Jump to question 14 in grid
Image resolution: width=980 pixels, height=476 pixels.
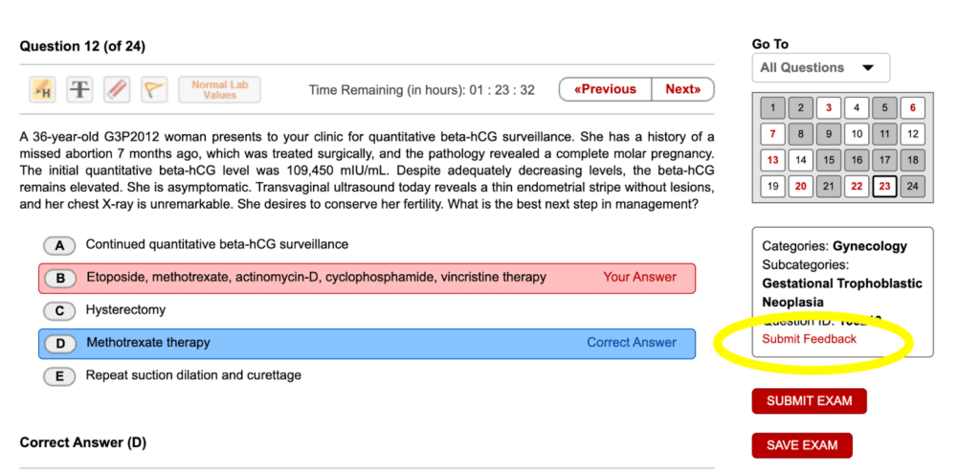[801, 160]
